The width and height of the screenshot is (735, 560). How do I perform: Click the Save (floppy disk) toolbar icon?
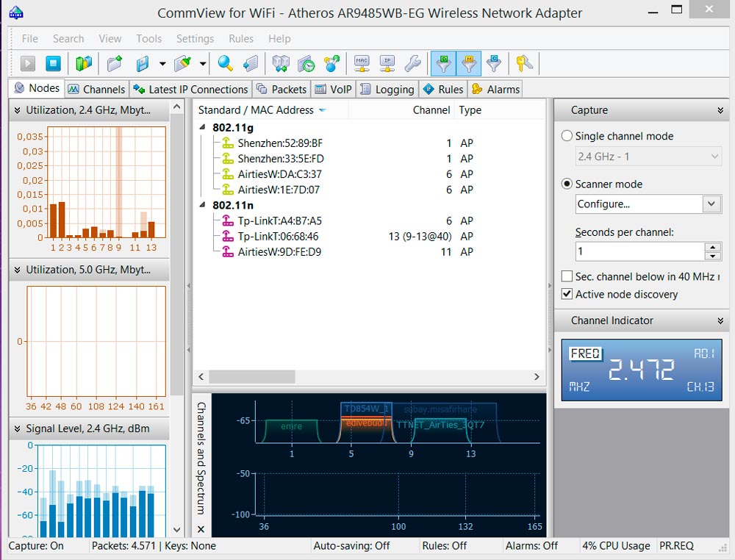tap(143, 63)
